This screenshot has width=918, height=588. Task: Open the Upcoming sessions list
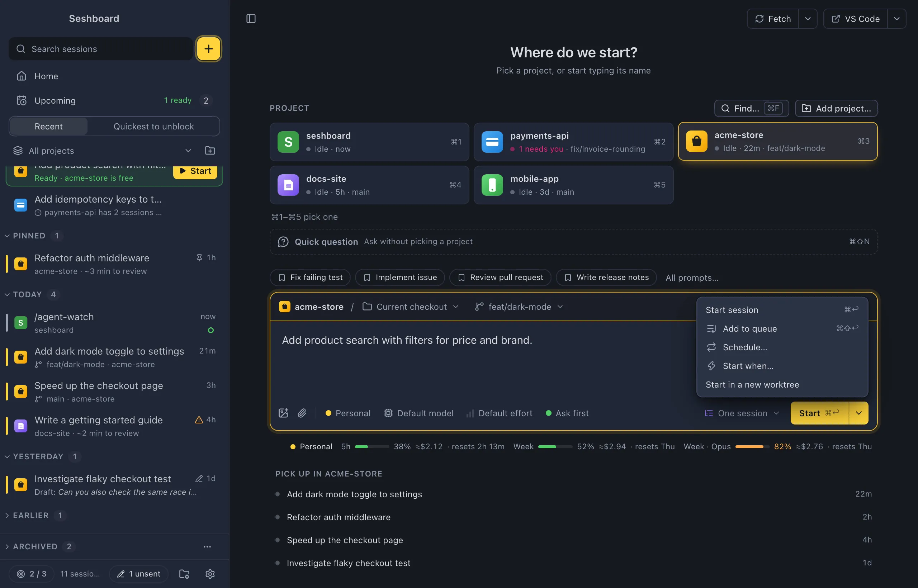coord(114,100)
